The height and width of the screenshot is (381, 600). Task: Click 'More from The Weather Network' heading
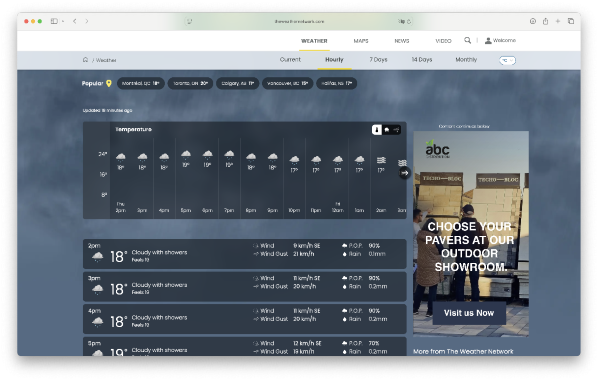(x=463, y=352)
